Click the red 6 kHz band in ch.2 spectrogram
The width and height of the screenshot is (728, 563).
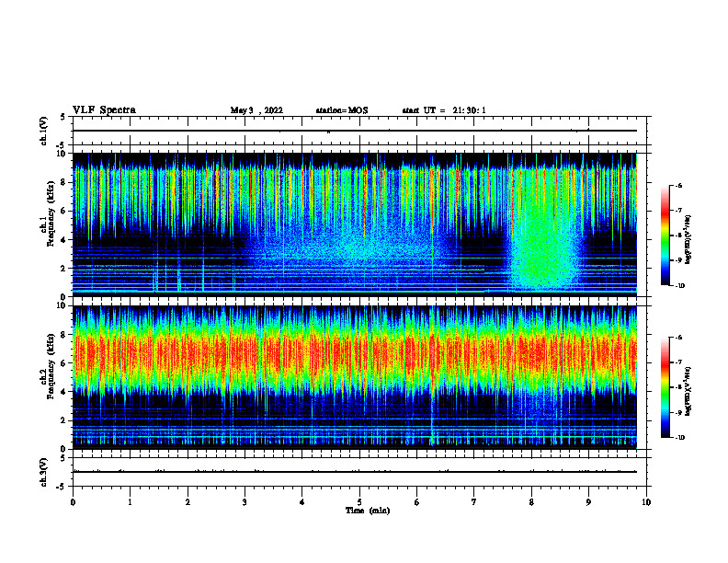coord(354,355)
